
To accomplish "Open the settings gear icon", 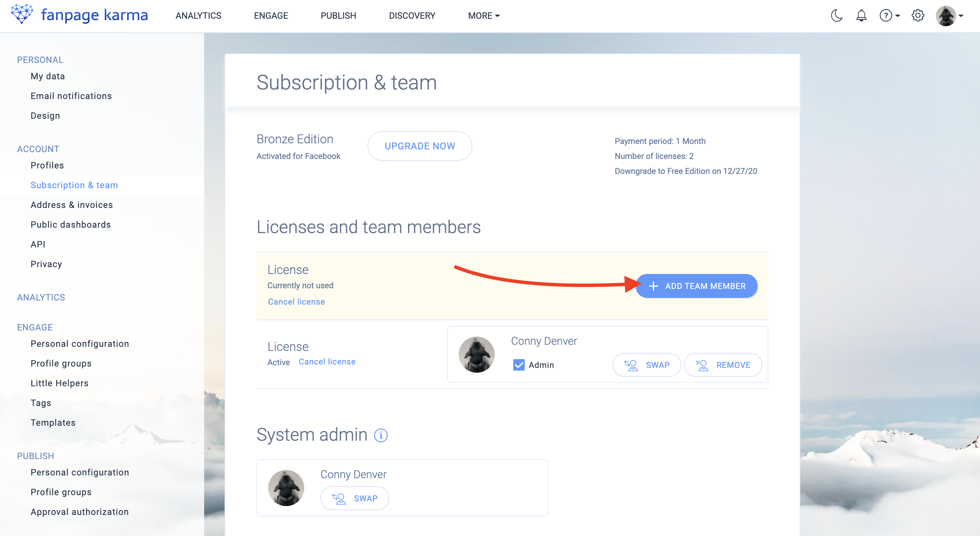I will (x=917, y=16).
